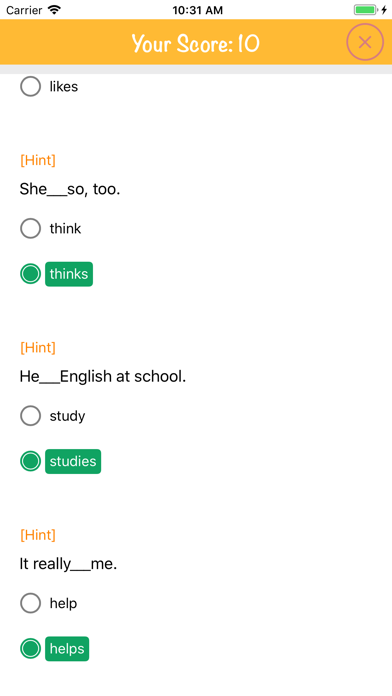
Task: Select the 'think' radio button
Action: [31, 229]
